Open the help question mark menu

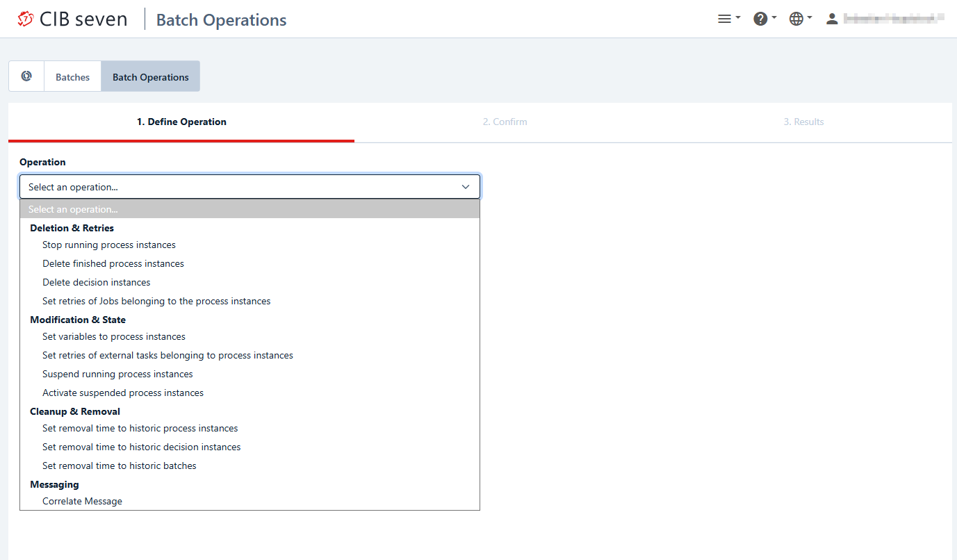pyautogui.click(x=764, y=19)
